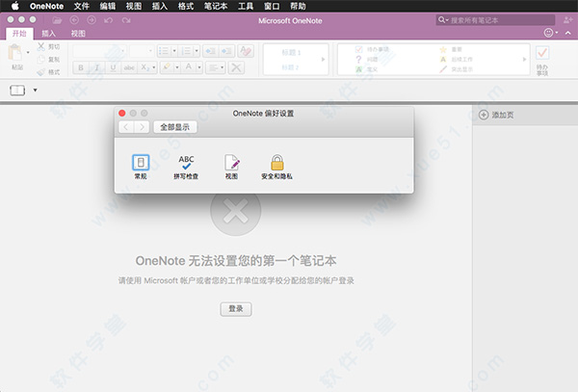Select the 待办事项 tag in tags gallery
578x392 pixels.
point(372,49)
